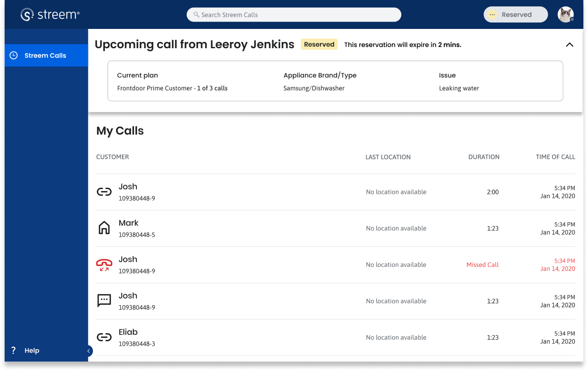Click the link icon on Josh's 2:00 call
588x371 pixels.
[x=104, y=192]
